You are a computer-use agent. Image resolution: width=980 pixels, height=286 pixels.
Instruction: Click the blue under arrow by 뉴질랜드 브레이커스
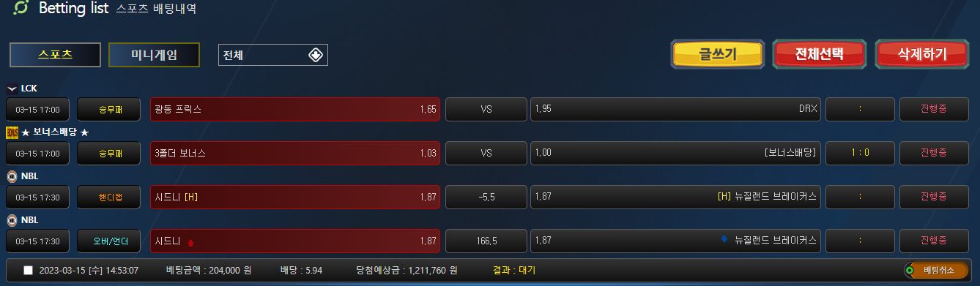pyautogui.click(x=724, y=239)
